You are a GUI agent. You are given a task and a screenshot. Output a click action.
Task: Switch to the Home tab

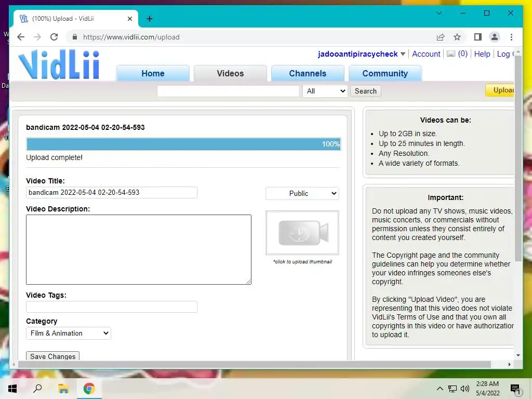tap(153, 73)
